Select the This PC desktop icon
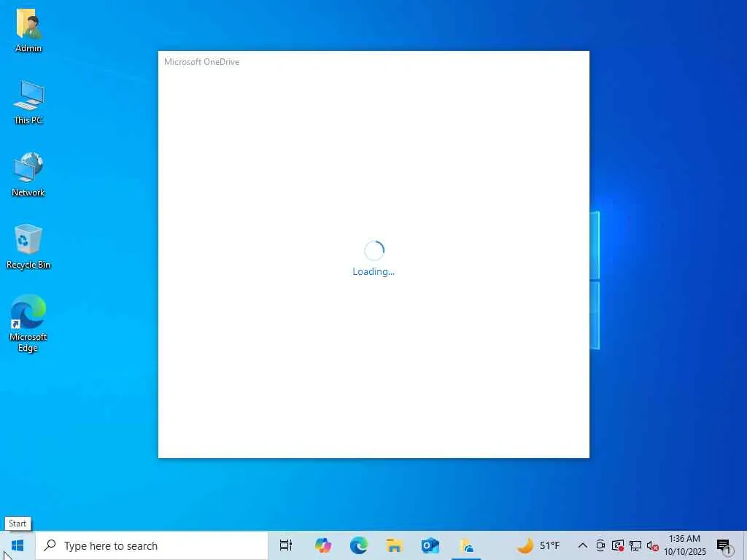The image size is (747, 560). [x=28, y=102]
